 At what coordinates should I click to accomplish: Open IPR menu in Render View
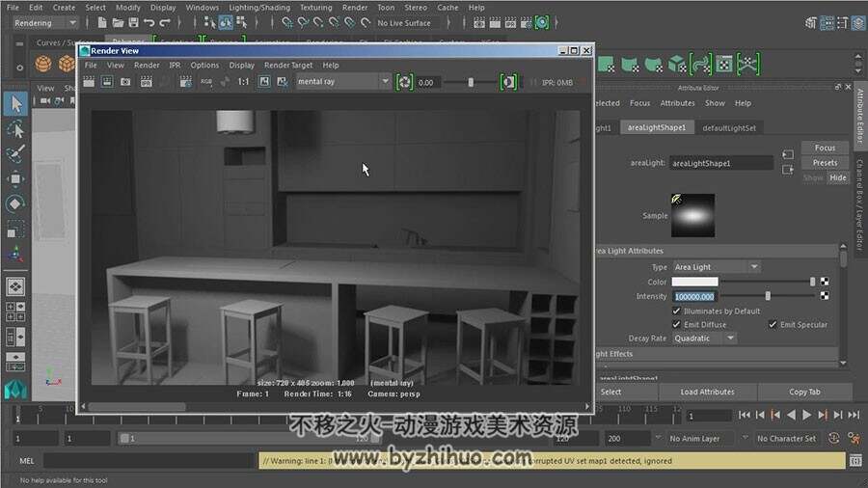(175, 65)
